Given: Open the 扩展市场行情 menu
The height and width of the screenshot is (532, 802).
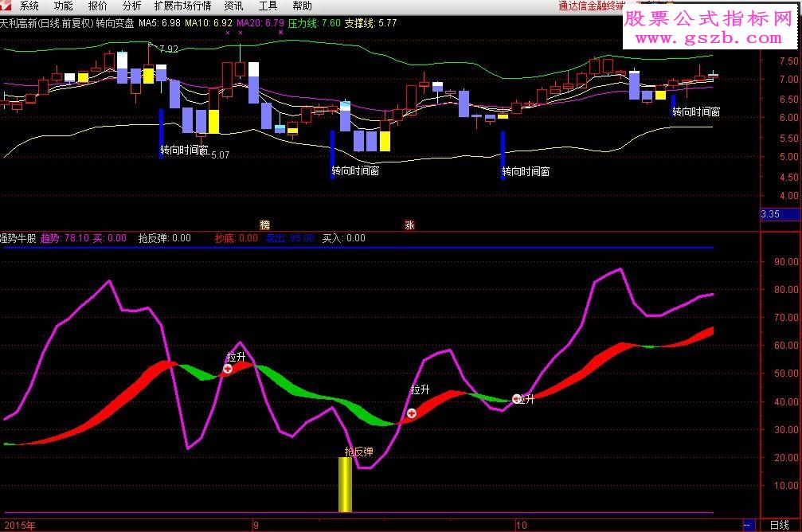Looking at the screenshot, I should [182, 6].
